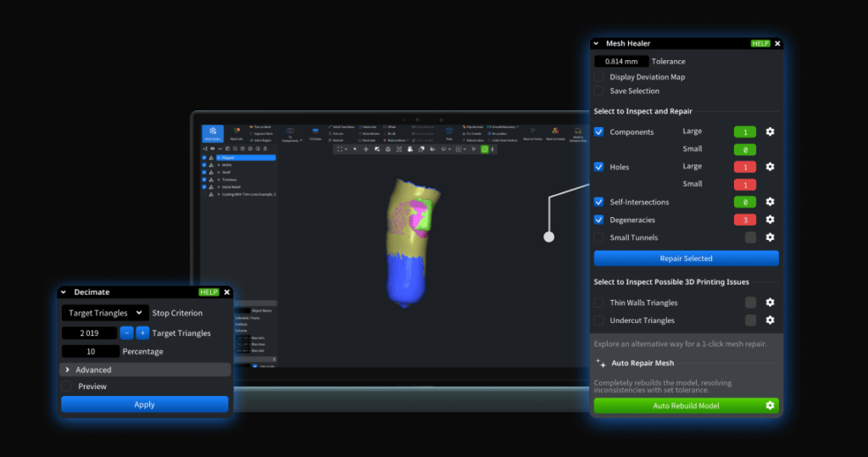Click the Self-Intersections settings gear
The image size is (868, 457).
pyautogui.click(x=770, y=202)
